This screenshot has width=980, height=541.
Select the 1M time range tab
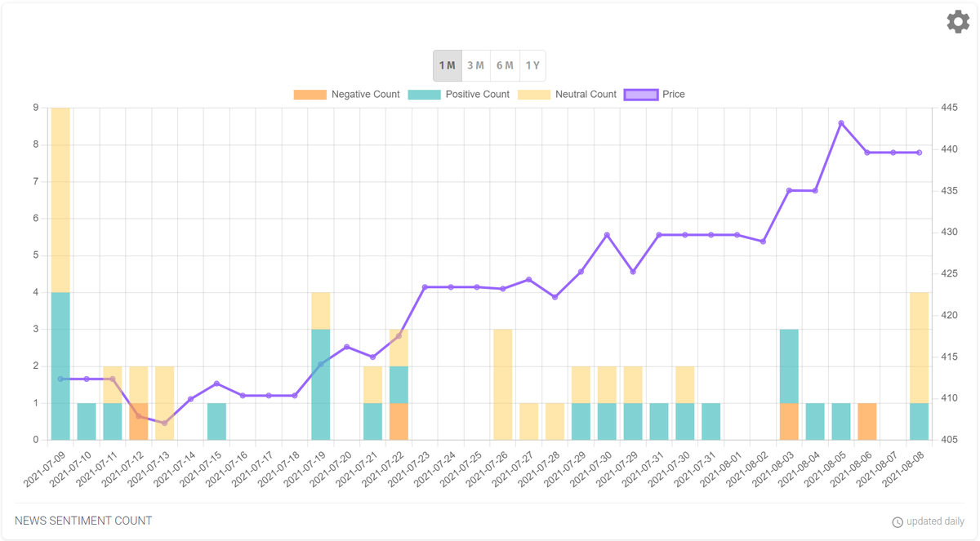pos(448,65)
